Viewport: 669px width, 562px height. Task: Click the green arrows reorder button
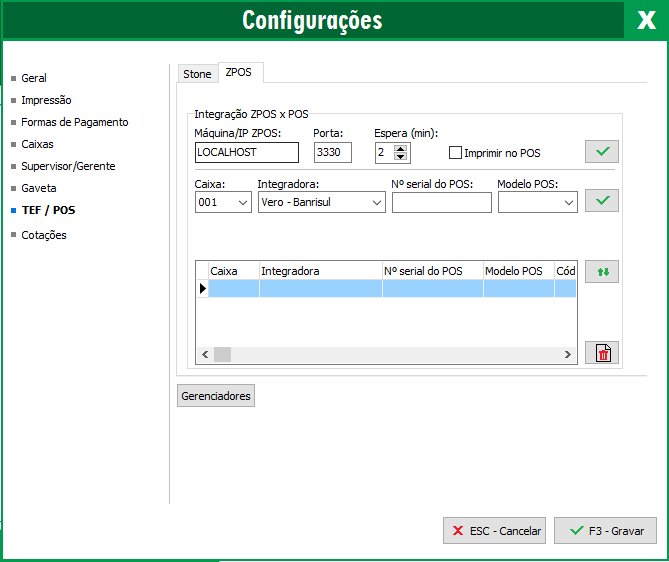[x=602, y=271]
